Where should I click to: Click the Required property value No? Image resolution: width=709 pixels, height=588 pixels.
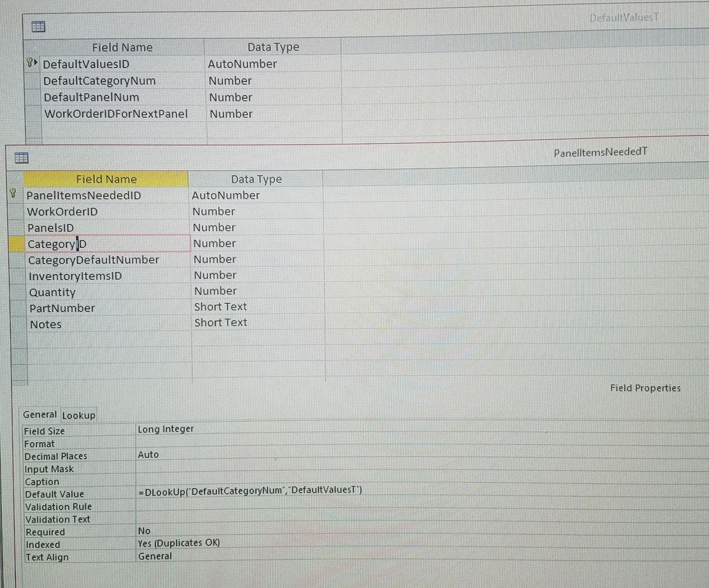pos(144,531)
